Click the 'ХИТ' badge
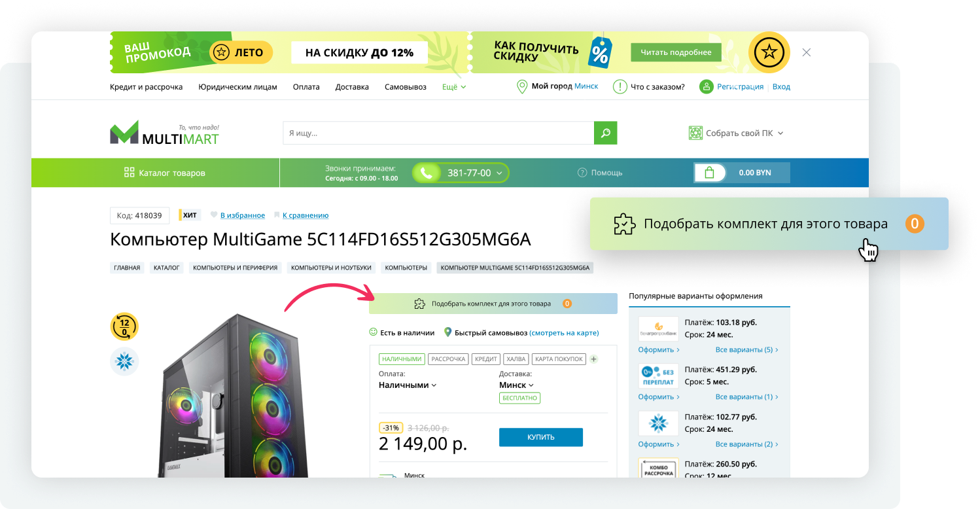 [188, 215]
